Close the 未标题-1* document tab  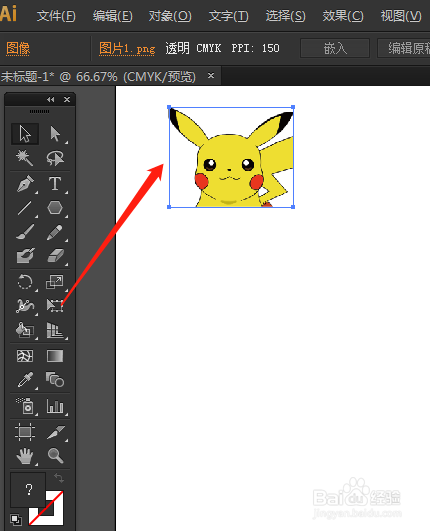pyautogui.click(x=211, y=76)
